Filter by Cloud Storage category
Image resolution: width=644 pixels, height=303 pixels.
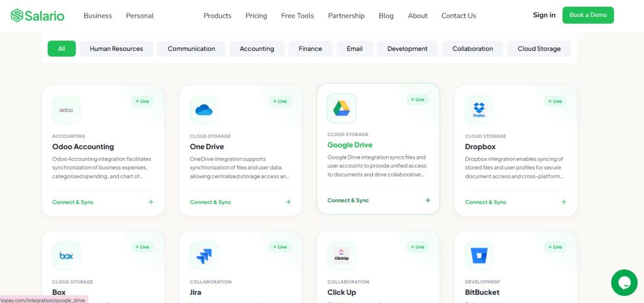[539, 49]
